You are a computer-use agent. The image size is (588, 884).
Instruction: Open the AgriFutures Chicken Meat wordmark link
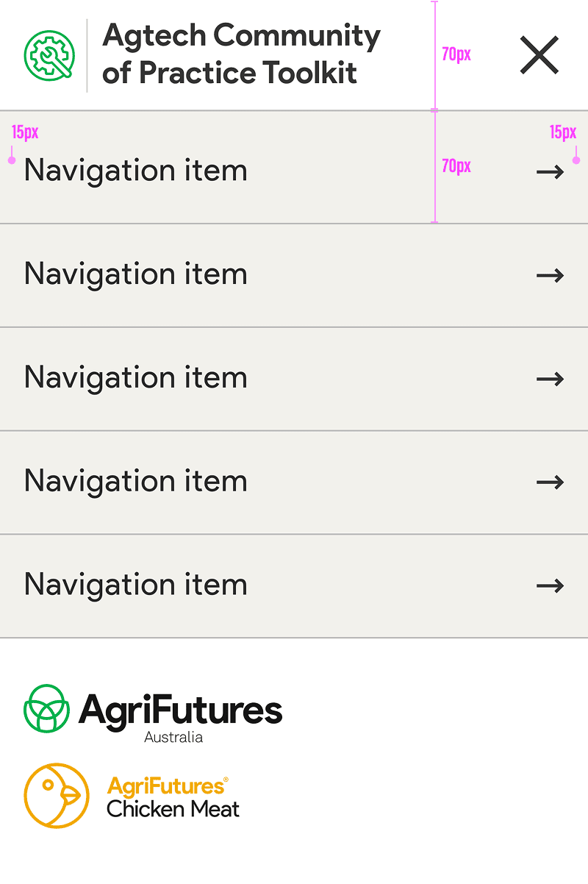[173, 797]
